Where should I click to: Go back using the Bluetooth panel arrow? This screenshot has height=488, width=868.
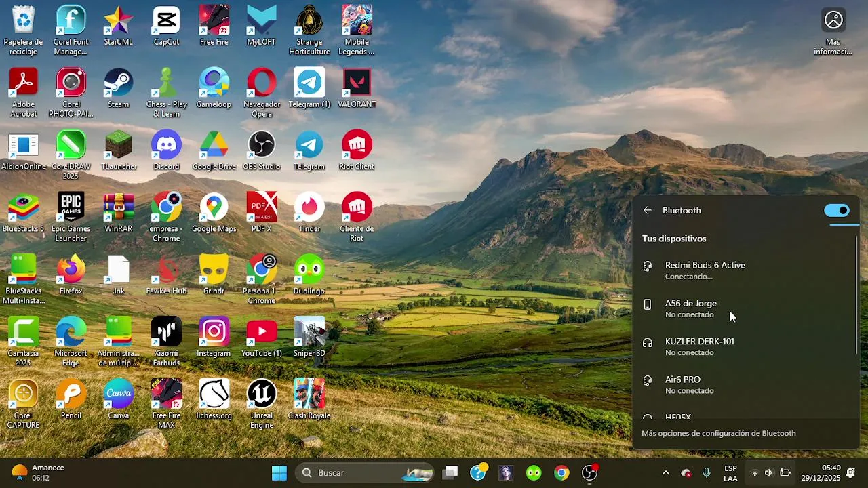(648, 210)
